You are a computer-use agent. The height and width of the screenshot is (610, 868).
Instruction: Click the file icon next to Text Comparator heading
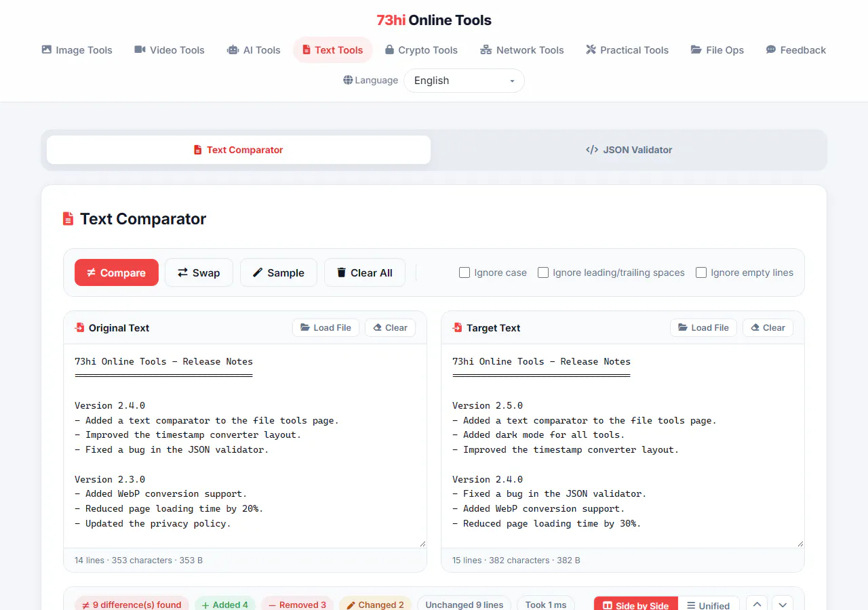68,219
